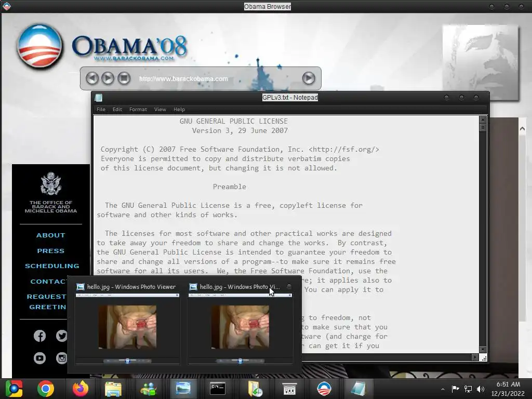Click 'Version 3, 29 June 2007' line

pos(240,130)
